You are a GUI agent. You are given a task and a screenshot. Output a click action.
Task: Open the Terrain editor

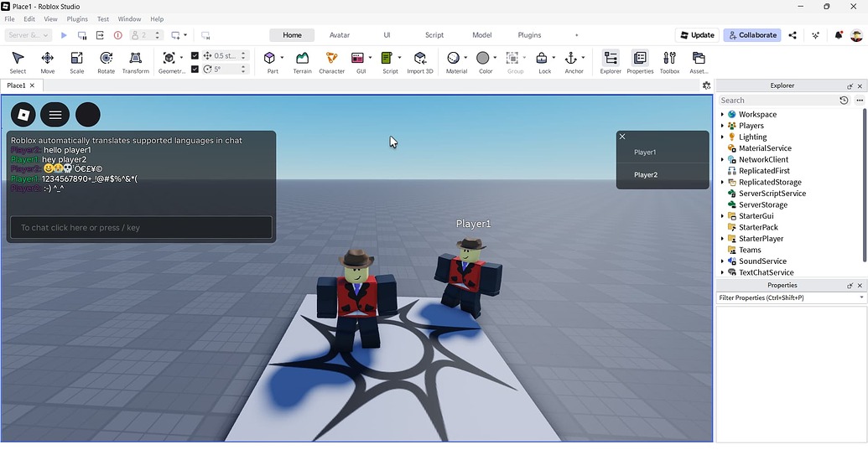point(302,62)
